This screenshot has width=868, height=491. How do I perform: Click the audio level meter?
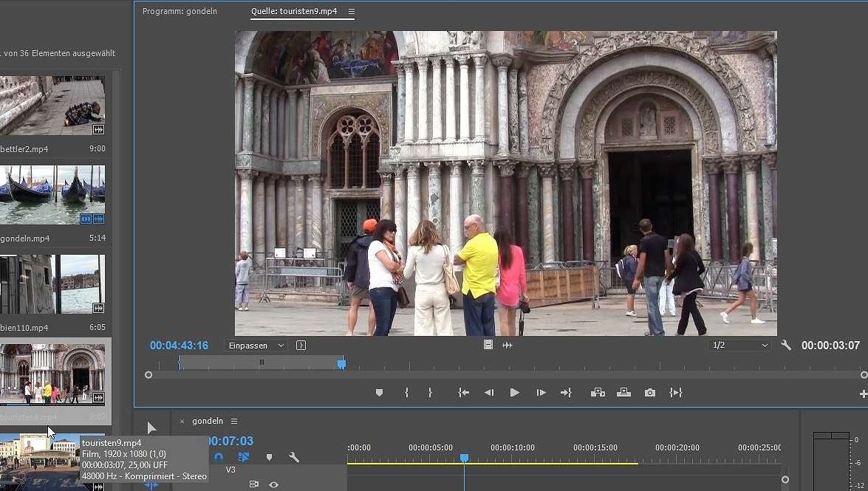pos(831,461)
